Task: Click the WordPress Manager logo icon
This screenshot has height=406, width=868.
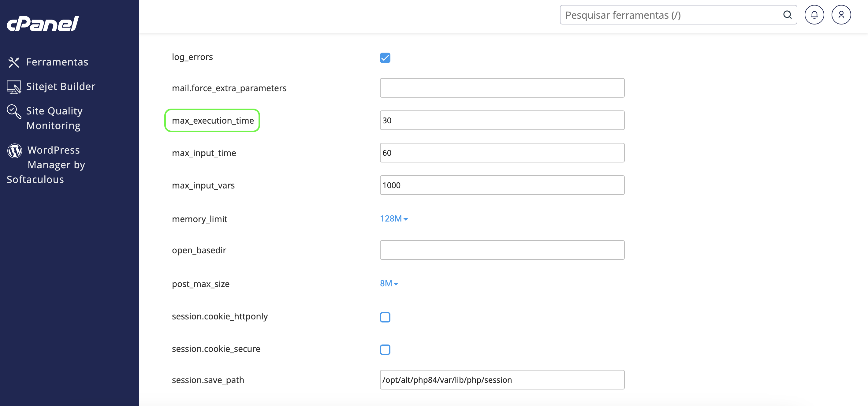Action: point(14,151)
